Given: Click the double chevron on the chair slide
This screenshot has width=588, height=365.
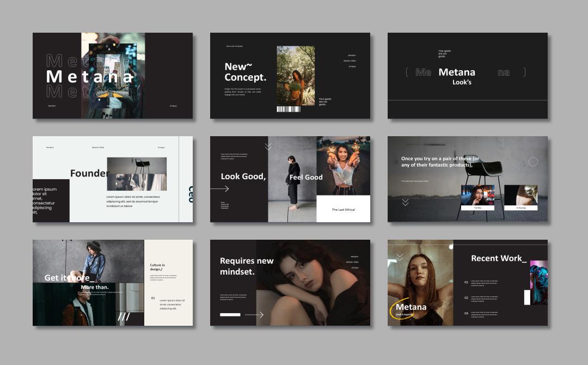Looking at the screenshot, I should tap(405, 202).
